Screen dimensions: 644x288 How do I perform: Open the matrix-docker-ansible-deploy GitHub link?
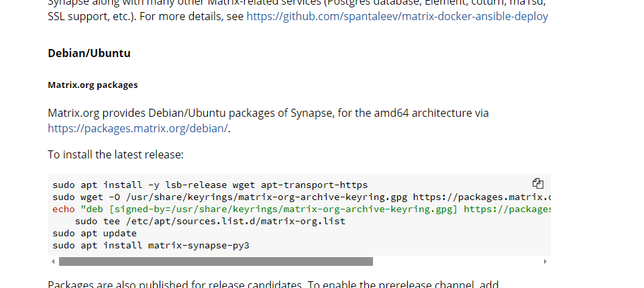pos(397,16)
